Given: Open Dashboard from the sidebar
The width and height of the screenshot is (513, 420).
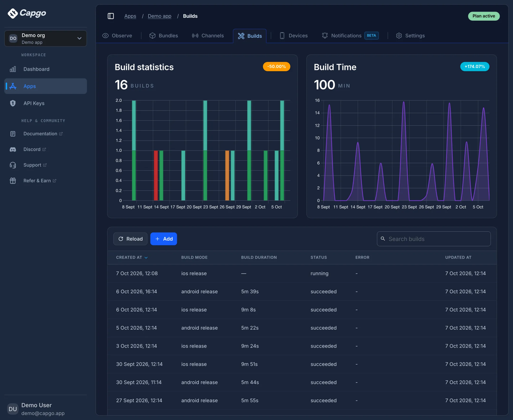Looking at the screenshot, I should click(x=46, y=69).
